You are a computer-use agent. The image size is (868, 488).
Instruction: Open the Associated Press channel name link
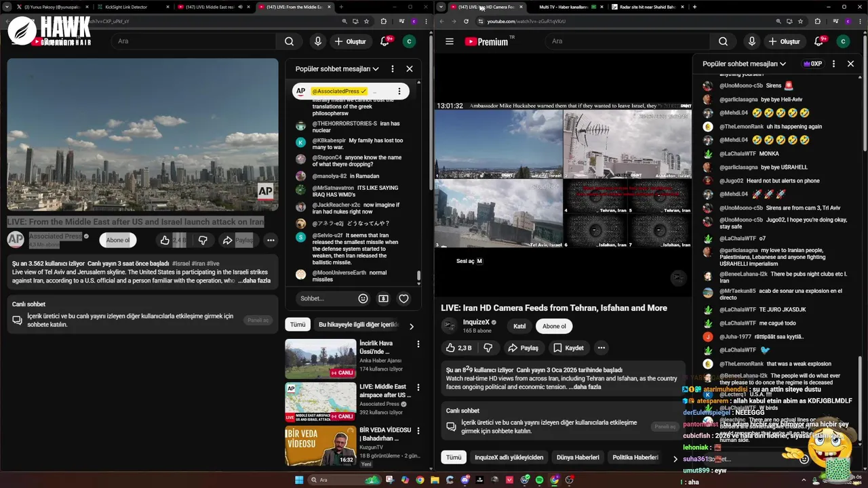[55, 236]
